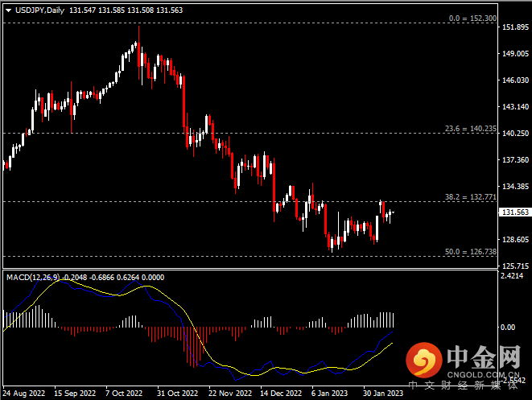Click the 6 Jan 2023 date marker
This screenshot has height=400, width=532.
coord(331,394)
